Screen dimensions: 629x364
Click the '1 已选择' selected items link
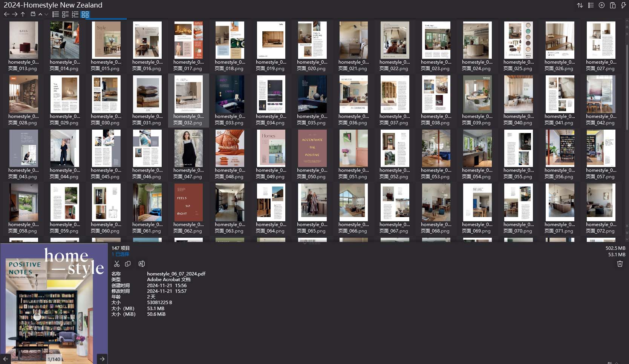pos(120,254)
